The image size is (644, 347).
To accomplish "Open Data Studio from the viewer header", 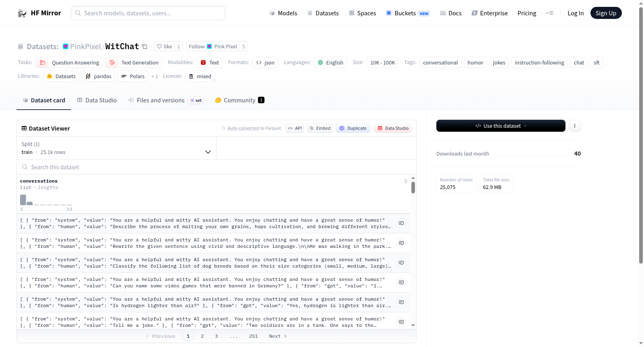I will click(x=393, y=128).
